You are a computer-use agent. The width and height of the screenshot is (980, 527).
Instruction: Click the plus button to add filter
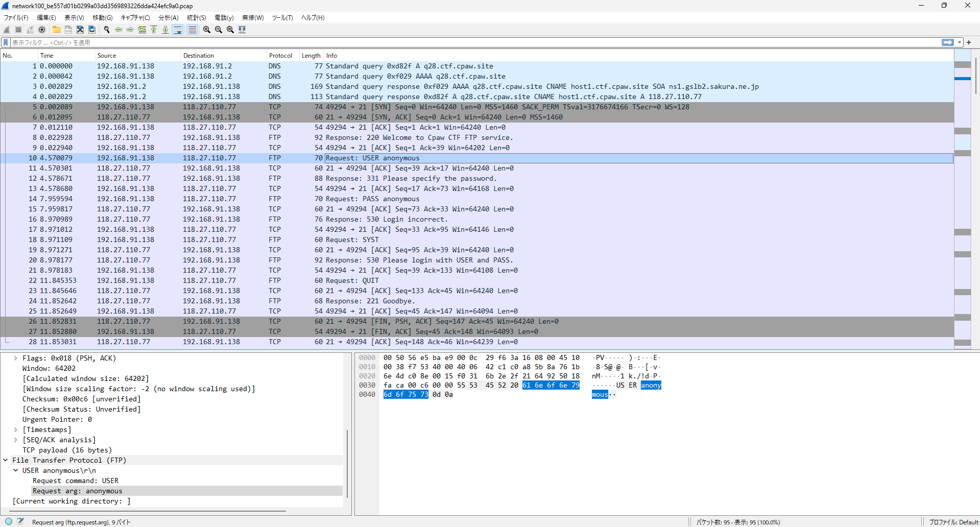(969, 42)
